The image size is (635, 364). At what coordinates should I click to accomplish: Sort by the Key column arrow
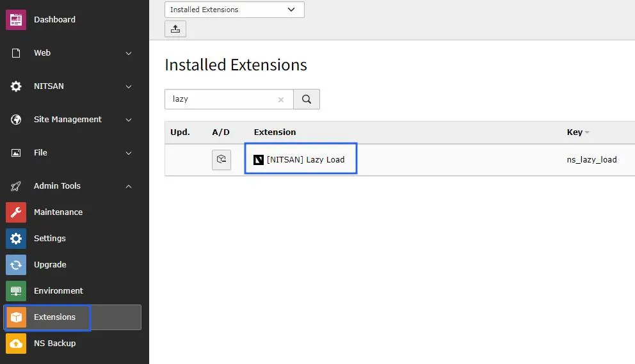[587, 132]
